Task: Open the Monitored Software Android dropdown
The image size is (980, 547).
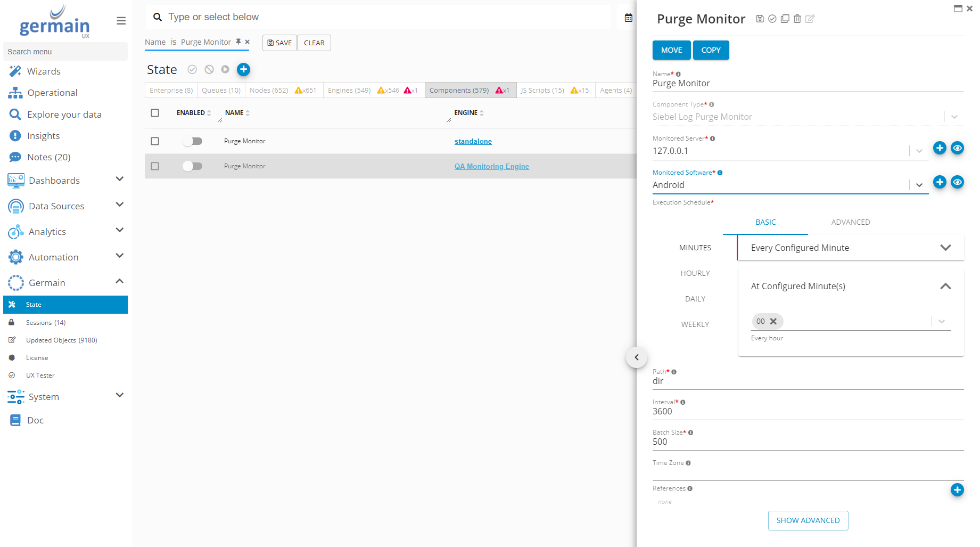Action: 919,185
